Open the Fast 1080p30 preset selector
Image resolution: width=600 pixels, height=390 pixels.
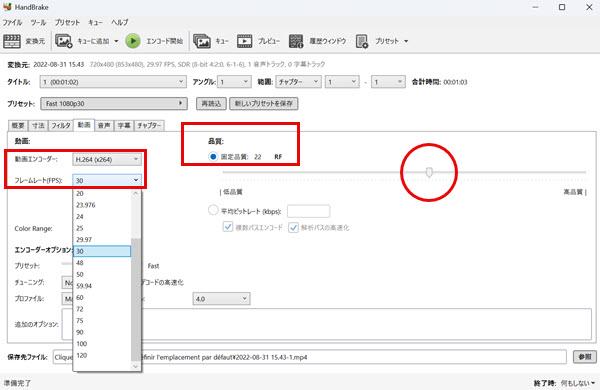click(114, 104)
